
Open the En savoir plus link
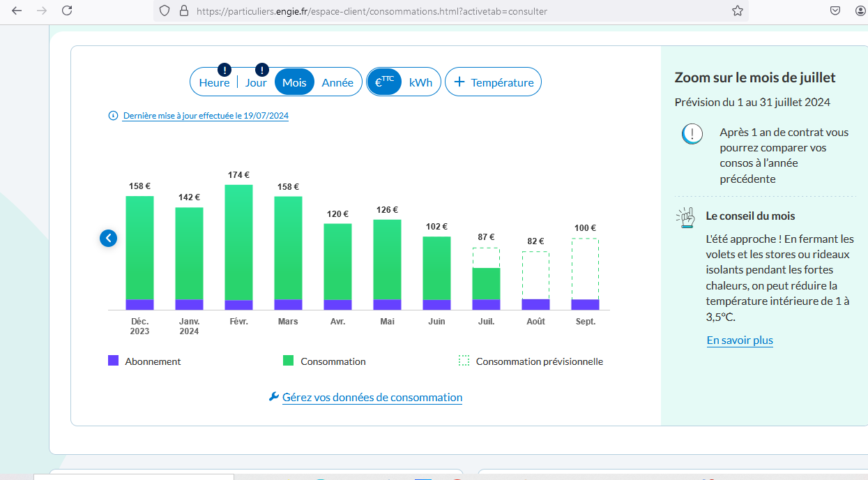[x=740, y=340]
